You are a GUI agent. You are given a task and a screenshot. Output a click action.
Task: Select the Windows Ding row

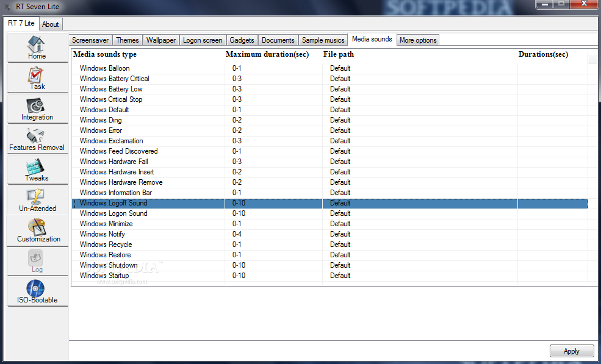(x=329, y=120)
